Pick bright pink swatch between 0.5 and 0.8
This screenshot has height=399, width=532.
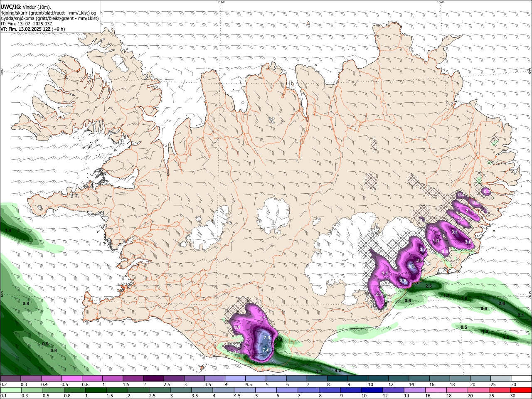click(71, 379)
